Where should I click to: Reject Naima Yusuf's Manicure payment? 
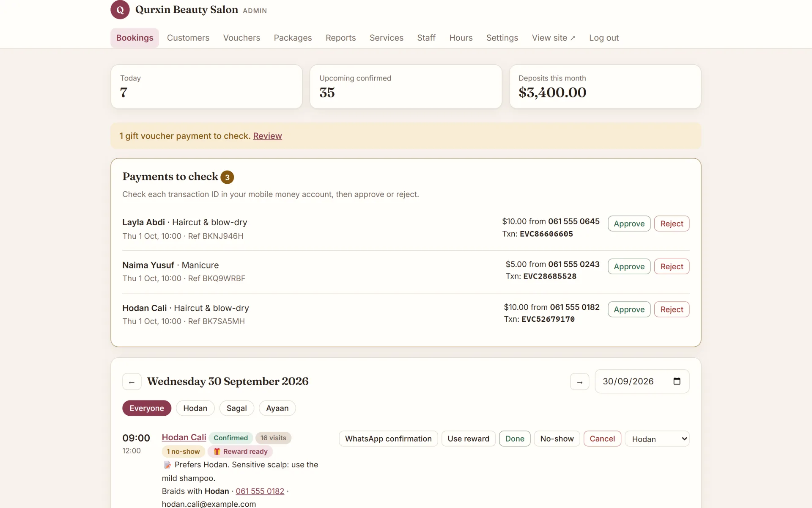pos(672,266)
